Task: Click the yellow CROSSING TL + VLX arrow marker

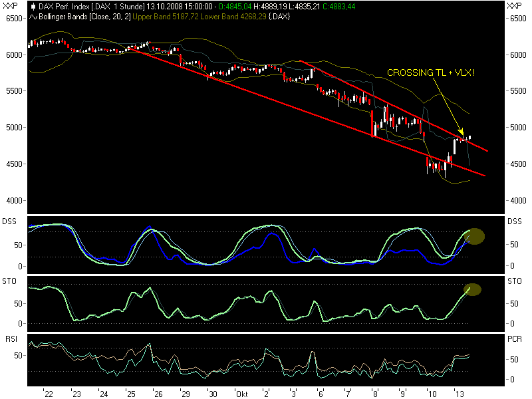Action: [x=462, y=130]
